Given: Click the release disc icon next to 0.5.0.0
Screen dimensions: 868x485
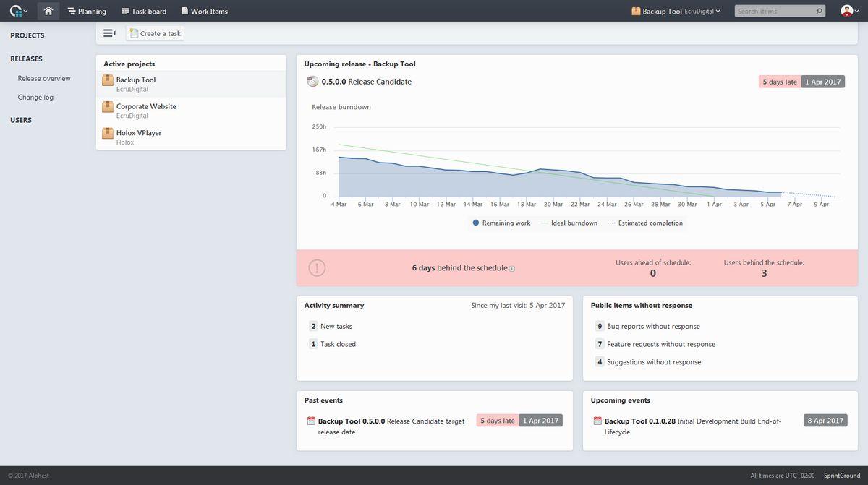Looking at the screenshot, I should [312, 82].
